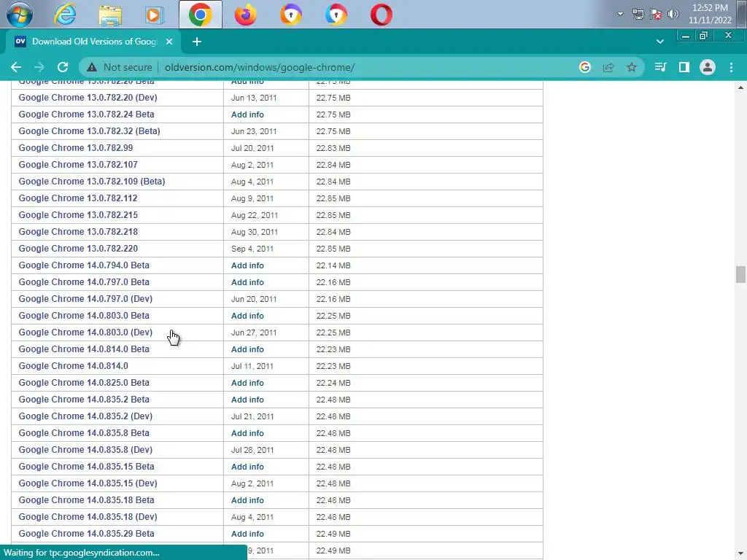Click Add info for 14.0.835.15 Beta
Image resolution: width=747 pixels, height=560 pixels.
247,467
